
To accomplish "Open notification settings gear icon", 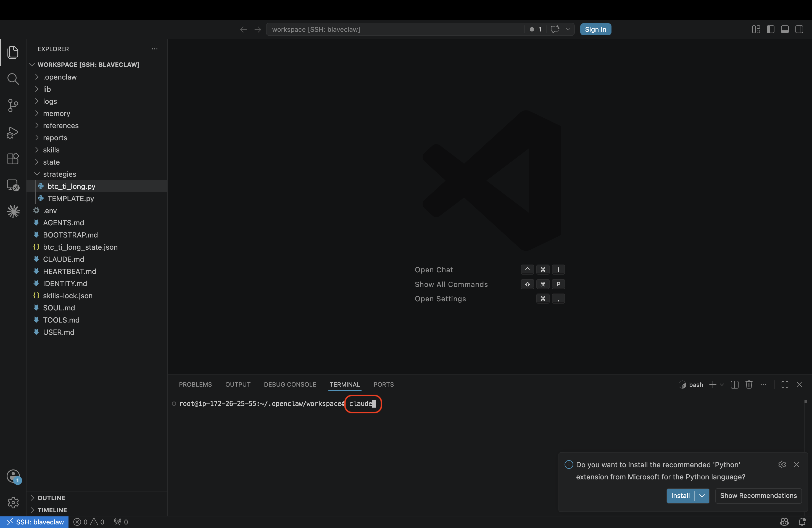I will click(x=782, y=464).
